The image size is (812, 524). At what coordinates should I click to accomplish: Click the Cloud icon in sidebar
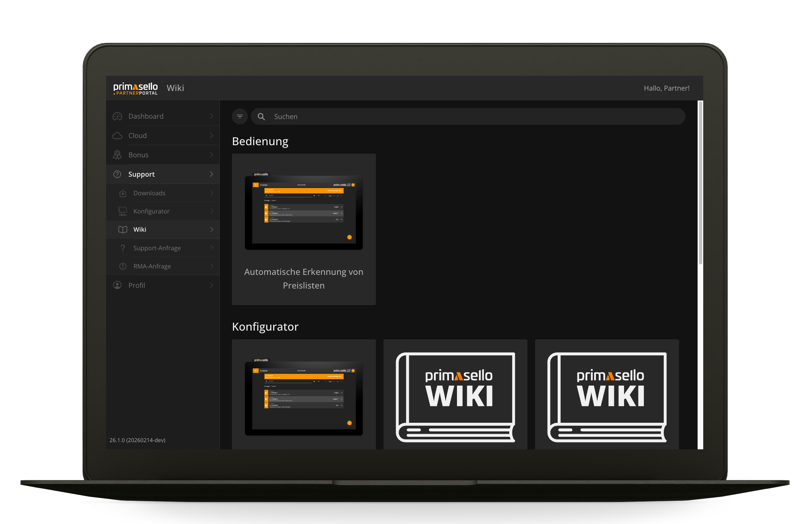(117, 136)
